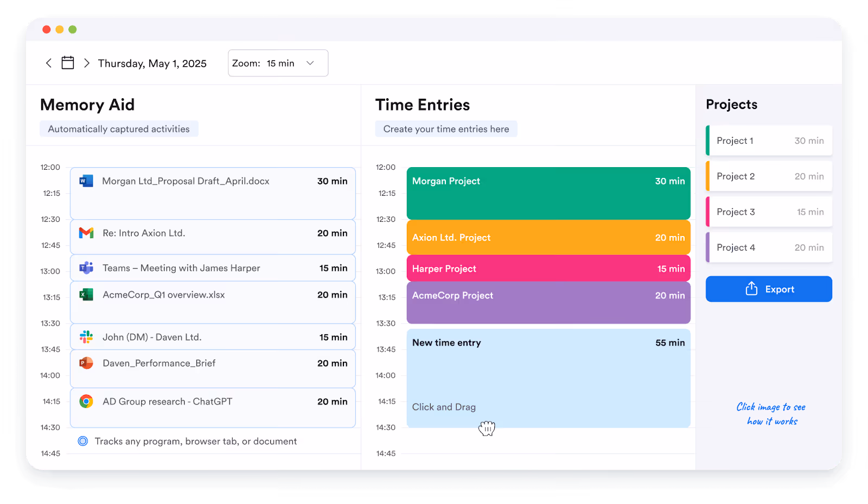The image size is (868, 504).
Task: Click the '55 min' duration on New time entry
Action: point(670,343)
